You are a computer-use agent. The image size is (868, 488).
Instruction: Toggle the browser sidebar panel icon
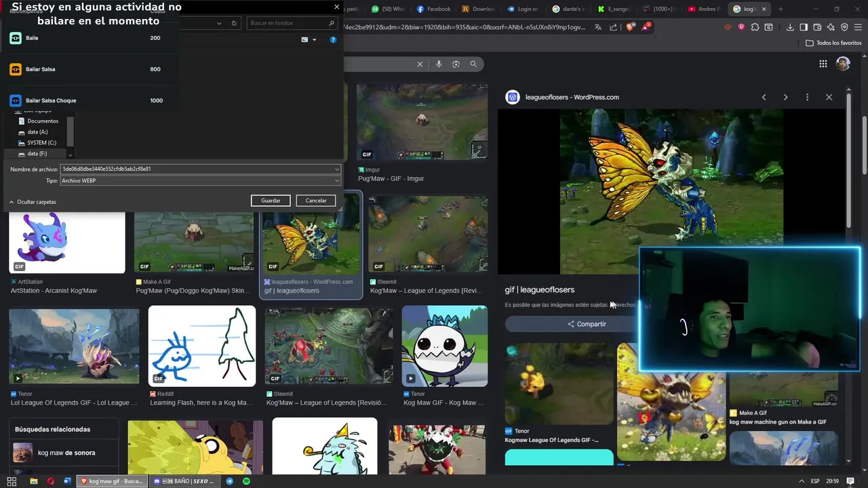tap(804, 27)
